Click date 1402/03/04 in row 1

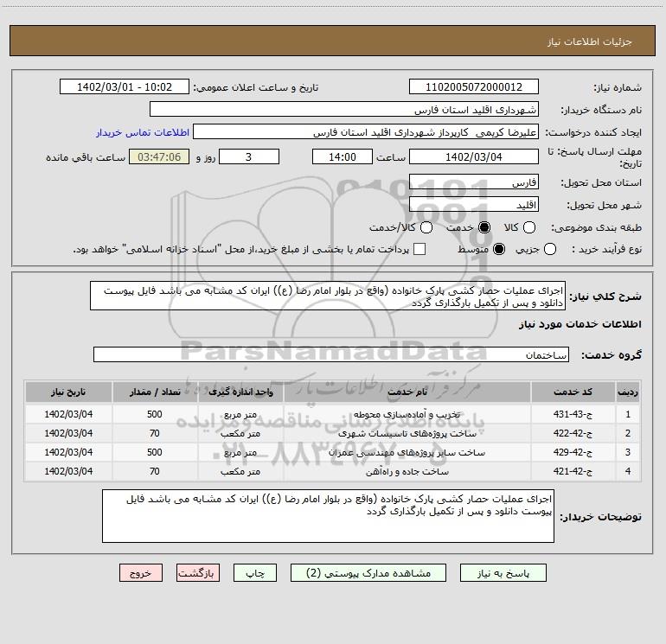click(x=68, y=414)
